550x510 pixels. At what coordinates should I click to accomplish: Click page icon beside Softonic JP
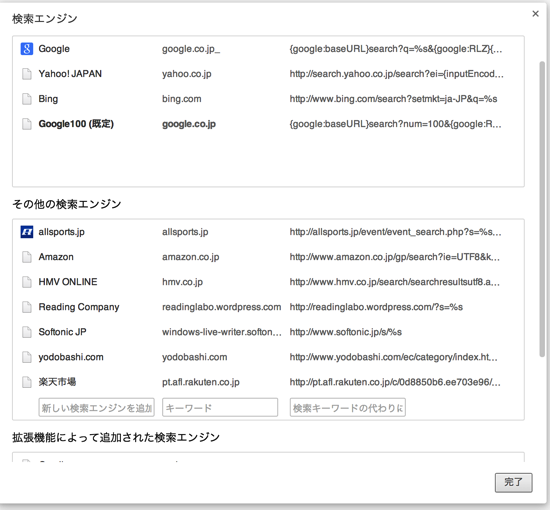coord(27,332)
